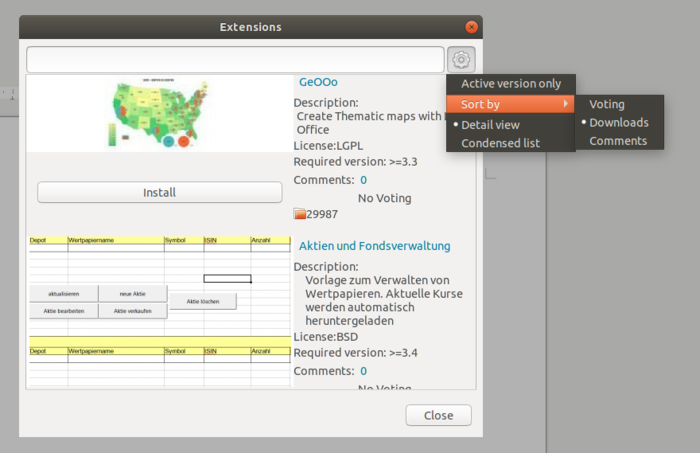The height and width of the screenshot is (453, 700).
Task: Click the Aktien spreadsheet preview thumbnail
Action: click(x=160, y=312)
